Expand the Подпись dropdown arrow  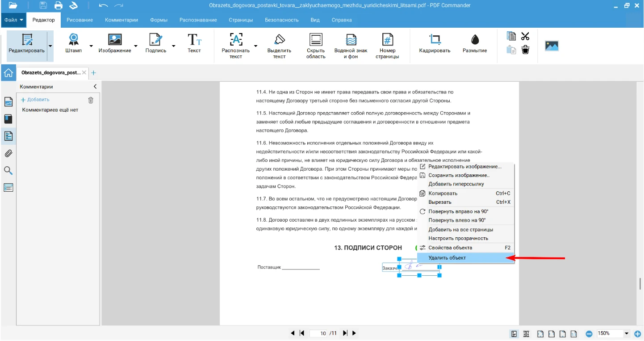coord(174,46)
